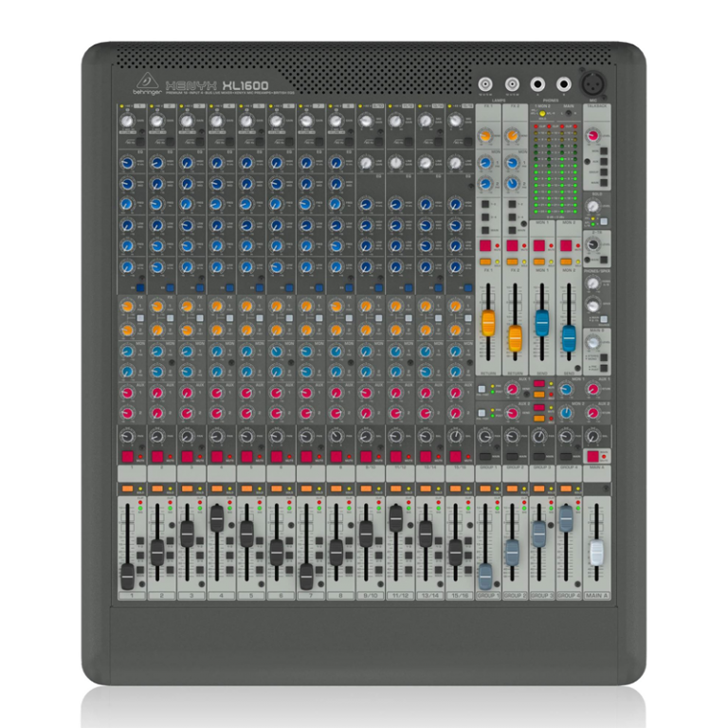Click white Main A fader

[x=596, y=553]
